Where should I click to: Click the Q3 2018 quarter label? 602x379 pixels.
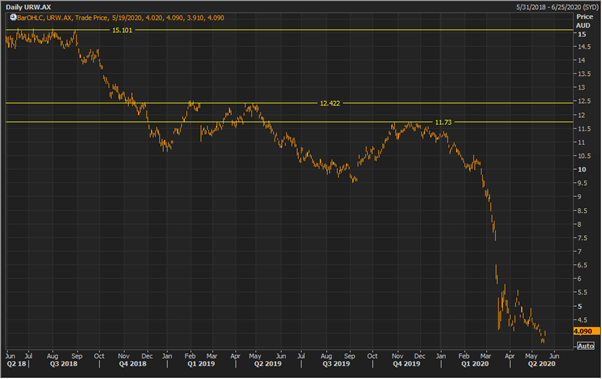(x=64, y=364)
